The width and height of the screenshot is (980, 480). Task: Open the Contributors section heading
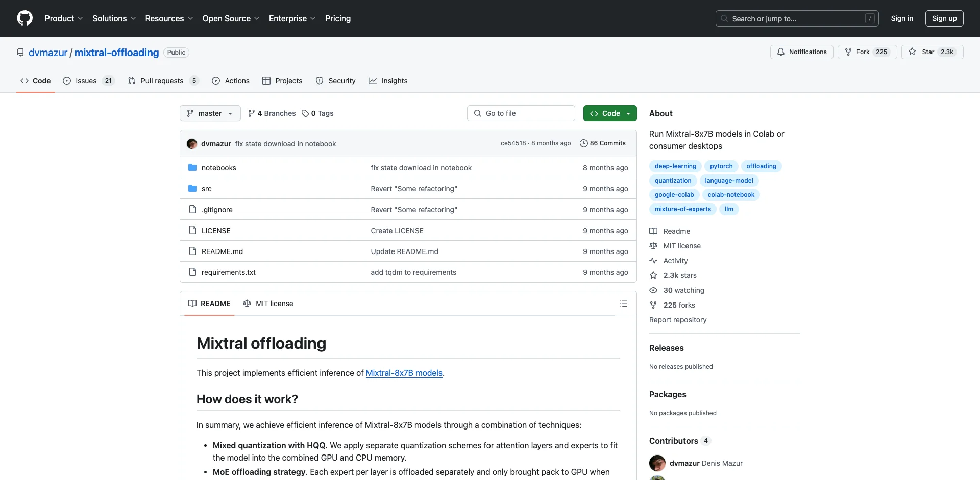point(674,441)
